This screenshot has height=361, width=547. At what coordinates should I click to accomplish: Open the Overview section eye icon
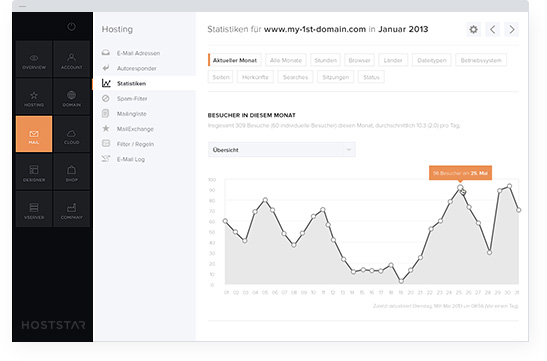[34, 59]
